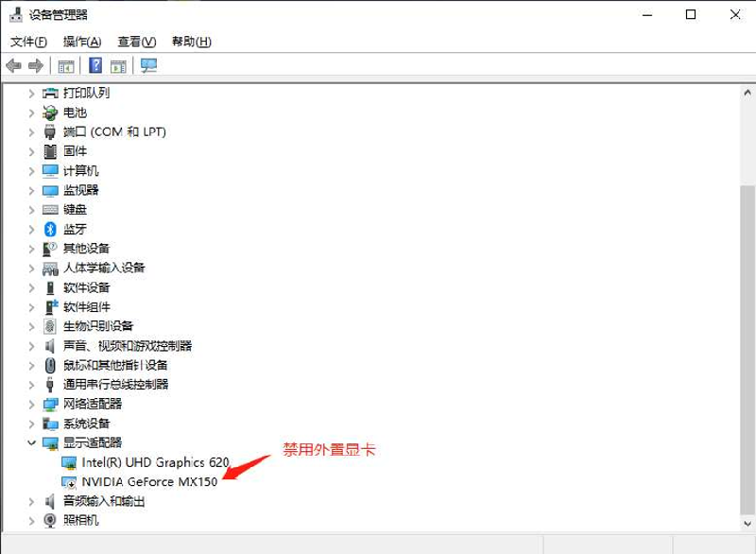Screen dimensions: 756x554
Task: Click the Forward arrow in toolbar
Action: pos(36,65)
